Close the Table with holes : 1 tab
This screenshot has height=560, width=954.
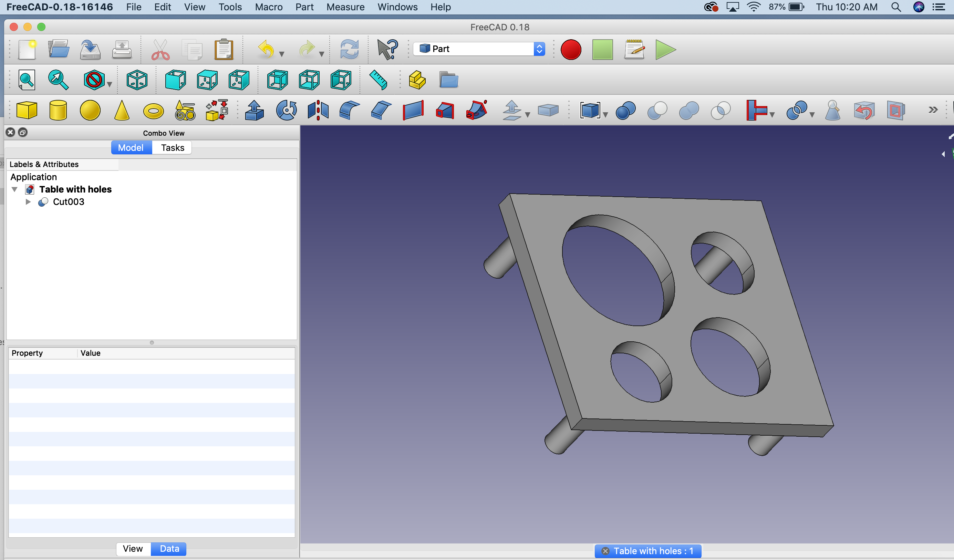tap(605, 551)
